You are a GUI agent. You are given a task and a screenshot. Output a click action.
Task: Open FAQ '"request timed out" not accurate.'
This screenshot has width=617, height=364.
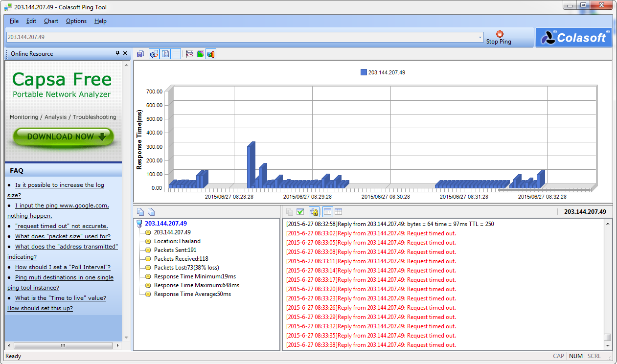[62, 226]
